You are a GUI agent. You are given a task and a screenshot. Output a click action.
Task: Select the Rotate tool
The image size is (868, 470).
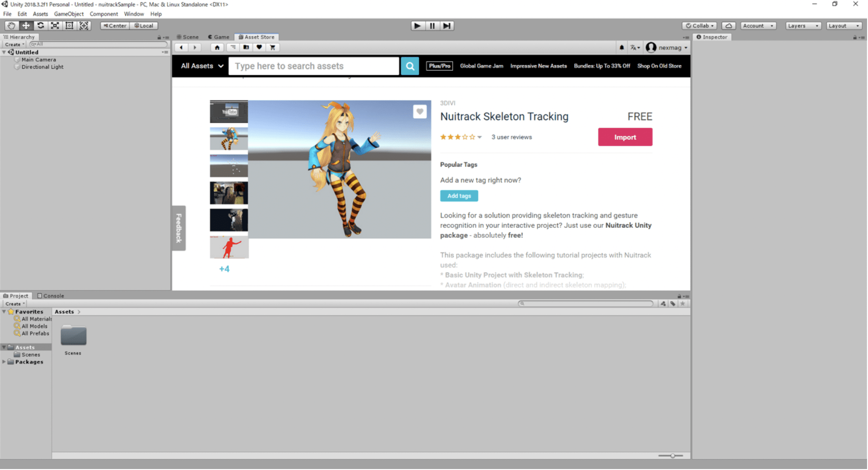pos(40,26)
